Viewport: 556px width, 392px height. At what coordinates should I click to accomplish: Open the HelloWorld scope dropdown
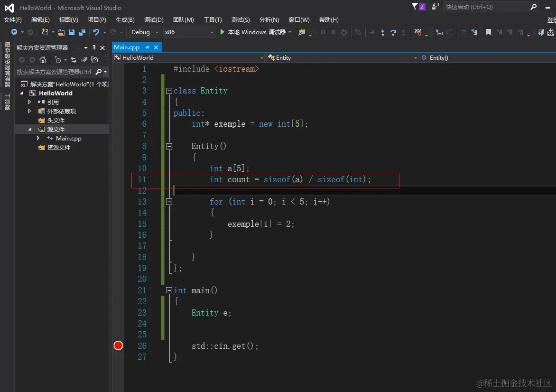189,58
